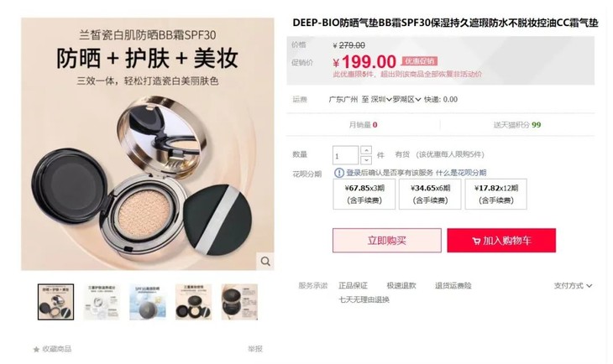This screenshot has width=613, height=364.
Task: Select the ¥34.65x6期 installment option
Action: (430, 194)
